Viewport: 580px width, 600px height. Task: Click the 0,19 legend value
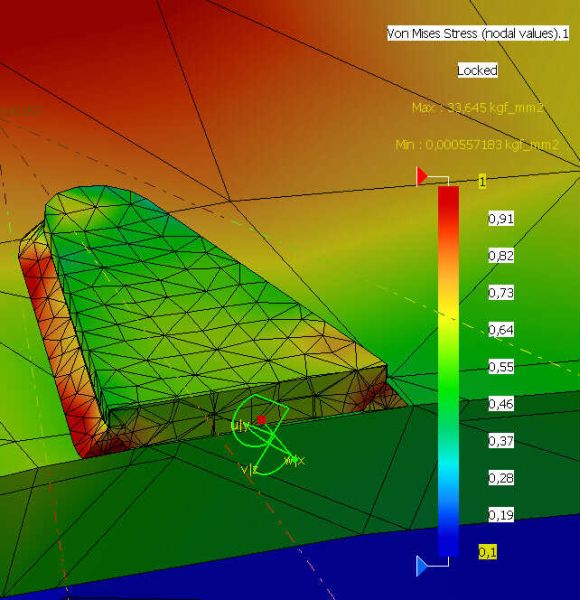(501, 515)
